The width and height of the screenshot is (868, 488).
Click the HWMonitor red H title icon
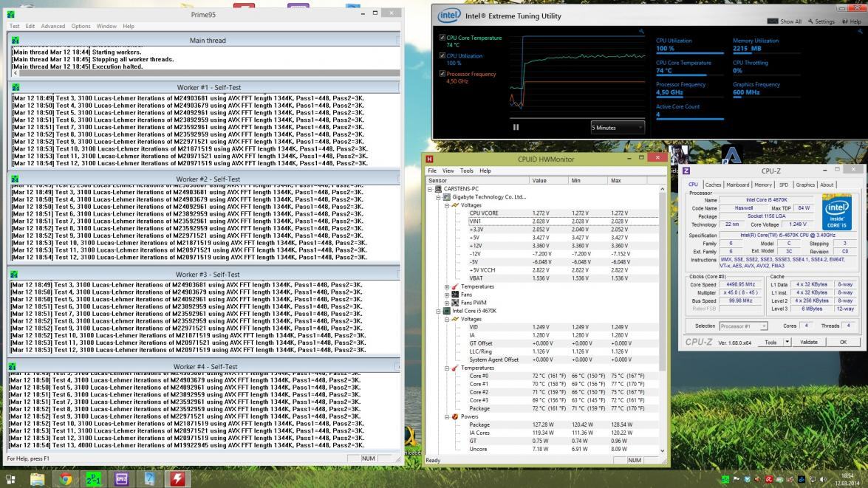click(430, 159)
